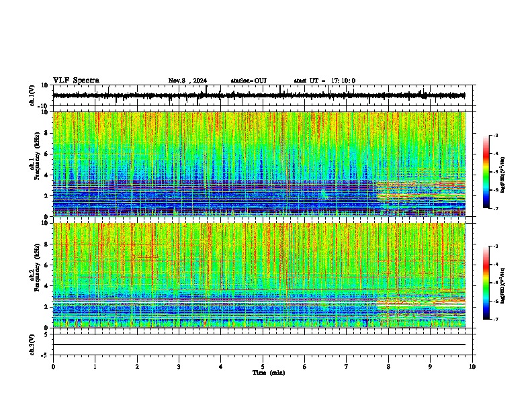
Task: Click time axis tick label "0"
Action: tap(53, 367)
